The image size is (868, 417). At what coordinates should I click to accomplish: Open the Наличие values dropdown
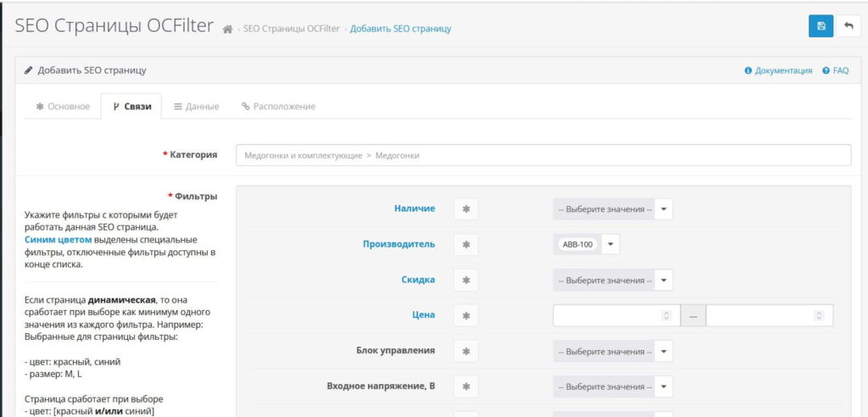[612, 209]
